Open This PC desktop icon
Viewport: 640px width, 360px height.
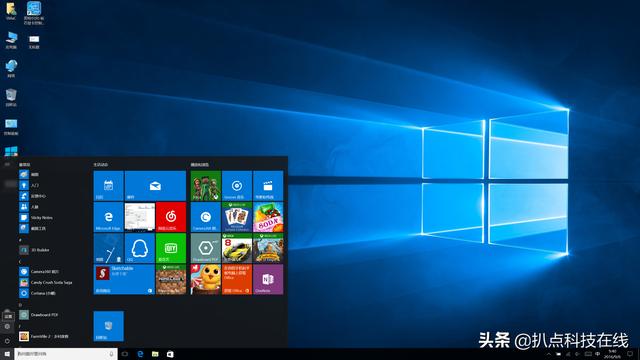click(x=11, y=40)
